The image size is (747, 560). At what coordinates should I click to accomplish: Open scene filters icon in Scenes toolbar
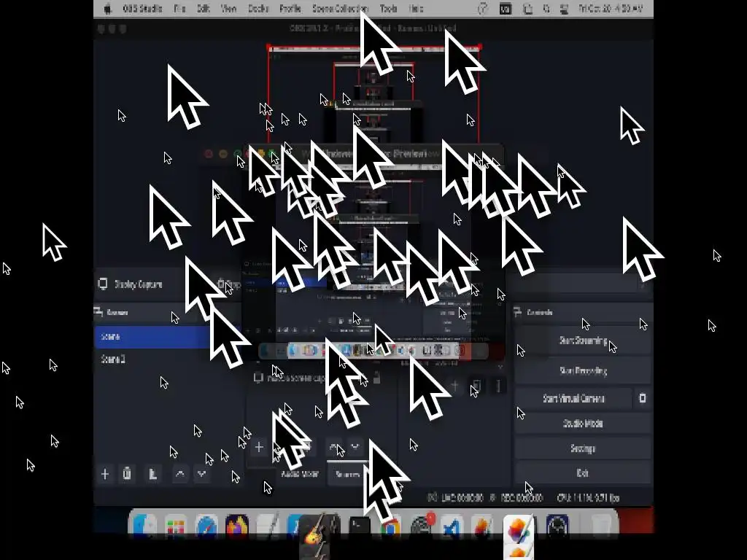(x=152, y=474)
